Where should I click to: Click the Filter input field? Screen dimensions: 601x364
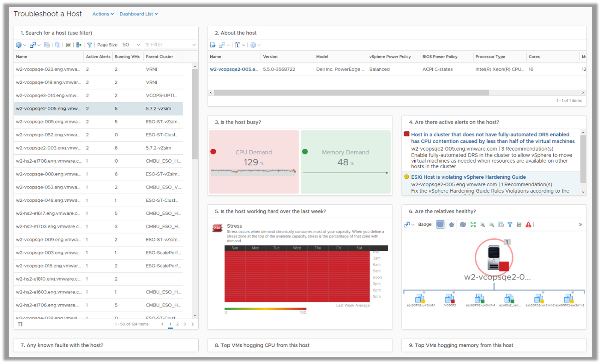tap(171, 45)
